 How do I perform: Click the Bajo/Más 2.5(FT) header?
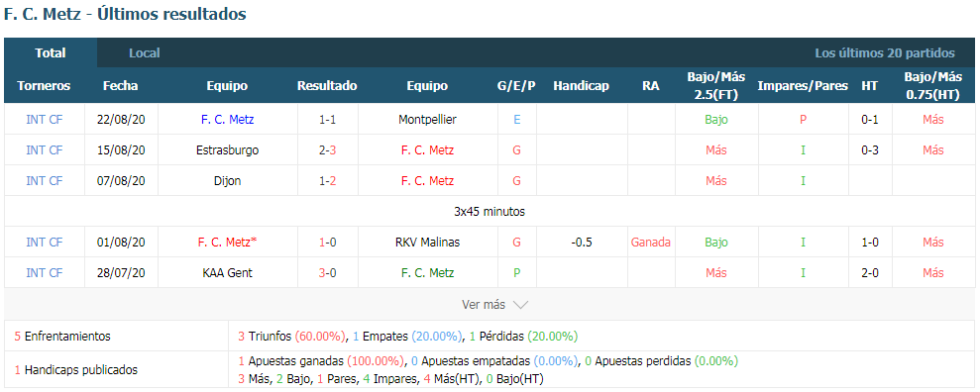pos(716,86)
